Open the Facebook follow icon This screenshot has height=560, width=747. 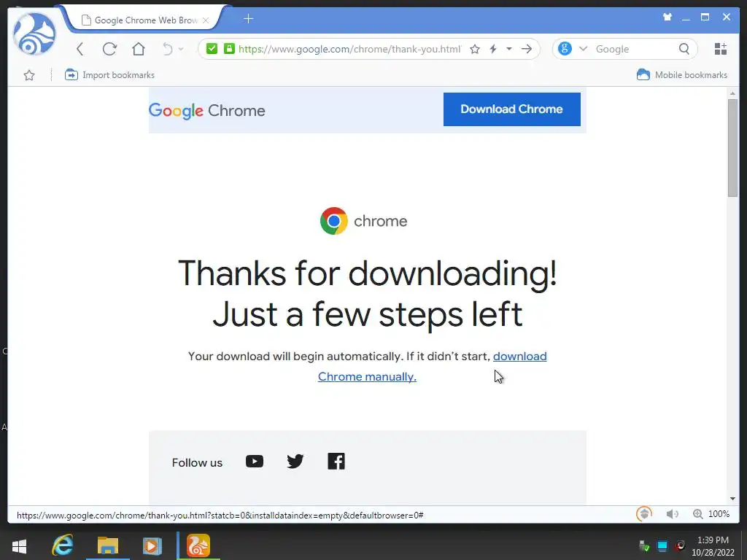(336, 461)
